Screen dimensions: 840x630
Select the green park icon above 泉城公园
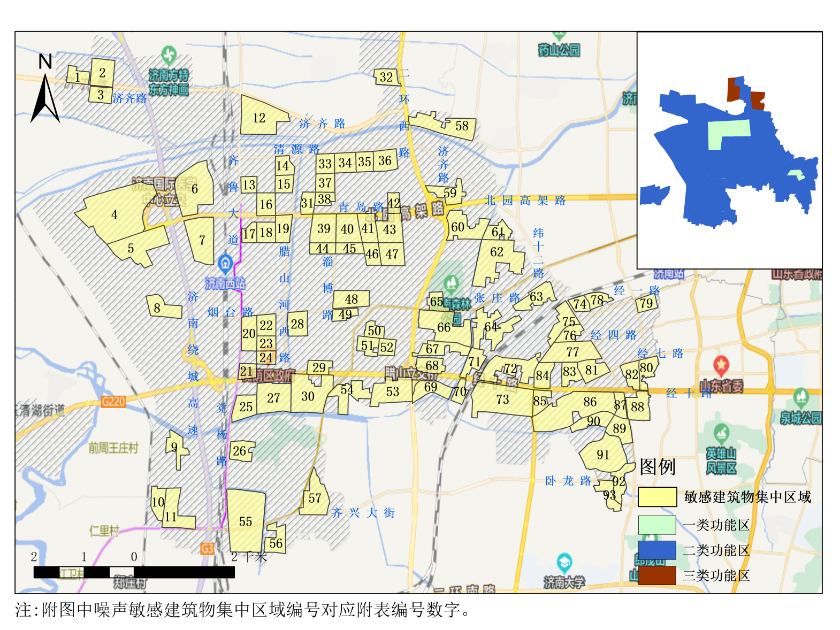(800, 397)
